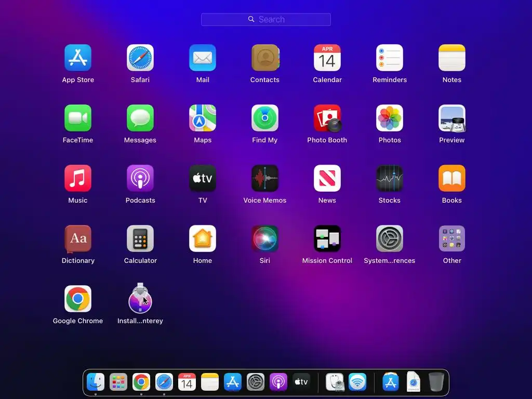Click the Dock App Store icon beside Notes

tap(233, 382)
